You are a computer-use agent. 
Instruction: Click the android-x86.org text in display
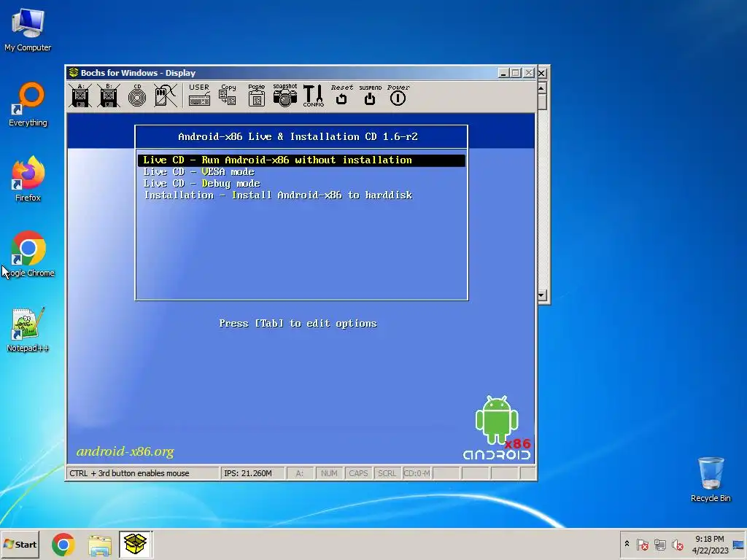pyautogui.click(x=125, y=451)
